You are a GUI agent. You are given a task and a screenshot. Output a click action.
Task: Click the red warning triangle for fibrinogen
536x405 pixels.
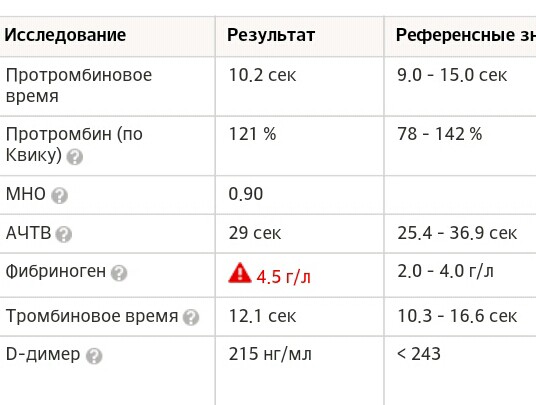pyautogui.click(x=240, y=273)
